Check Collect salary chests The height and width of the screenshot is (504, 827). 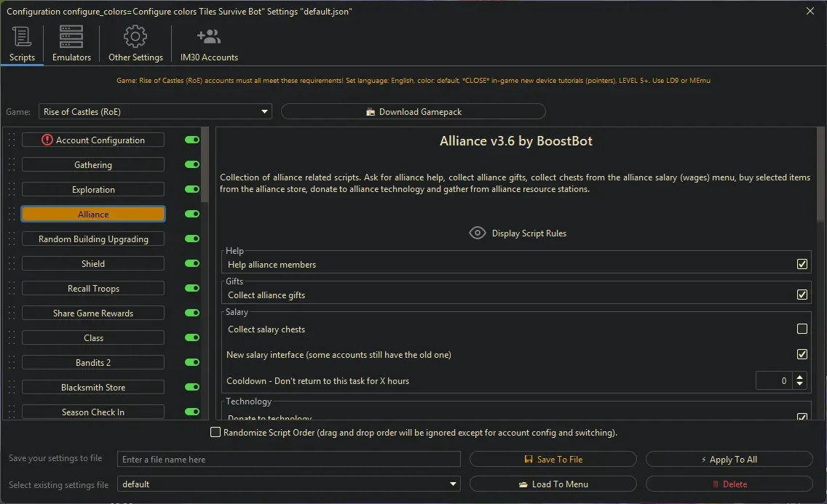pos(802,329)
